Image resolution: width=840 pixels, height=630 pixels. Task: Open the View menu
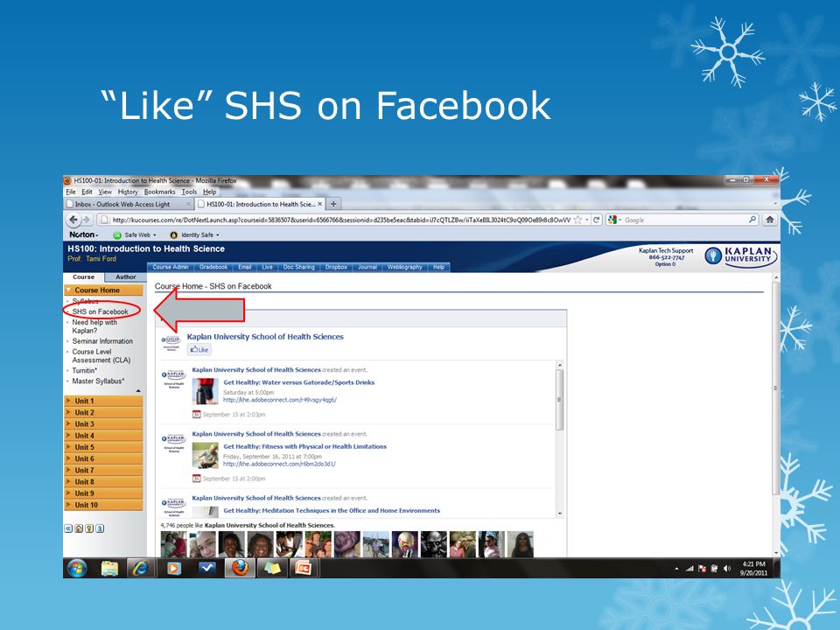coord(105,192)
